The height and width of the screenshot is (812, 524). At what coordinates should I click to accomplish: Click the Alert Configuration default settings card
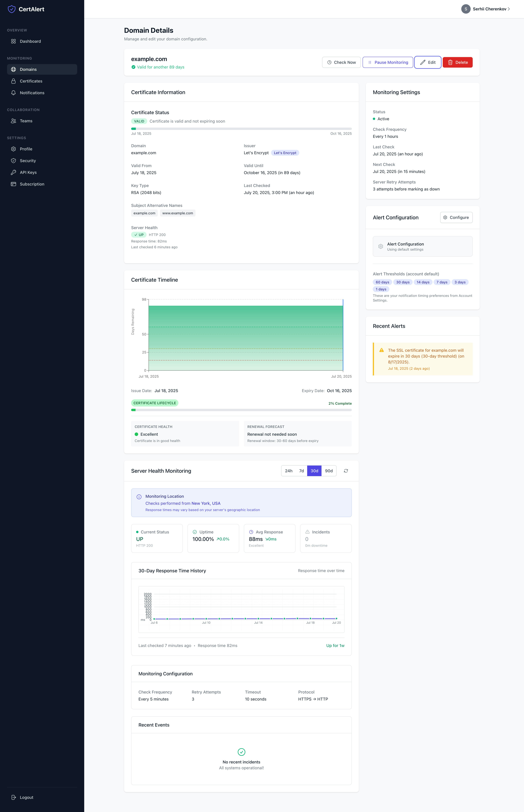pos(423,247)
